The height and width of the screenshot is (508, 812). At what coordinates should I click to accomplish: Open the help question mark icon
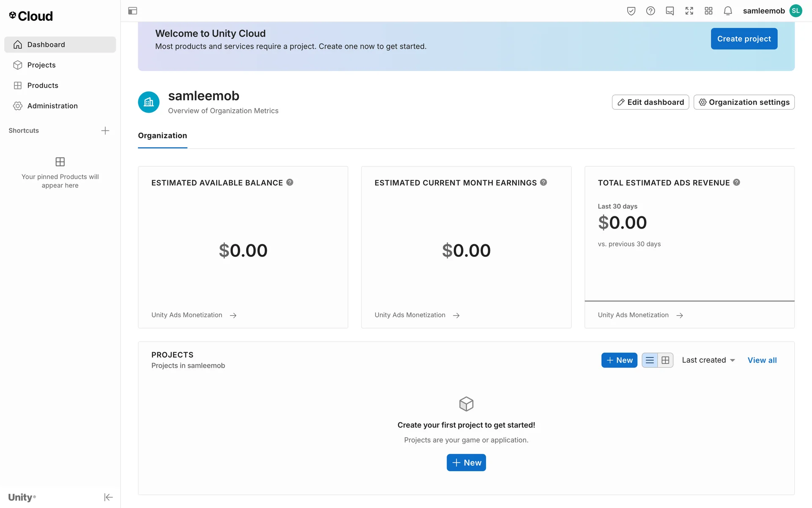coord(650,11)
